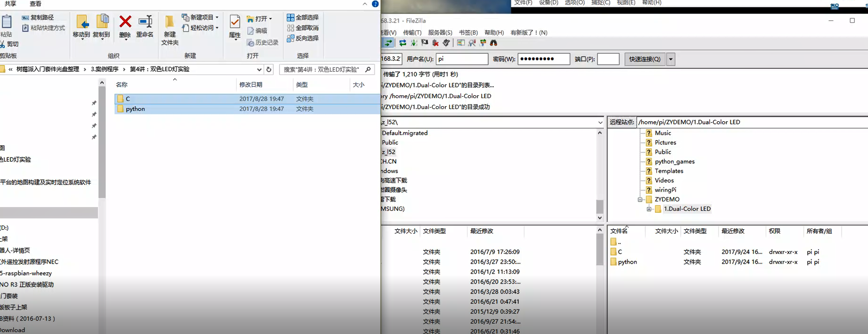Open the Explorer address bar history dropdown
The height and width of the screenshot is (334, 868).
[x=259, y=69]
